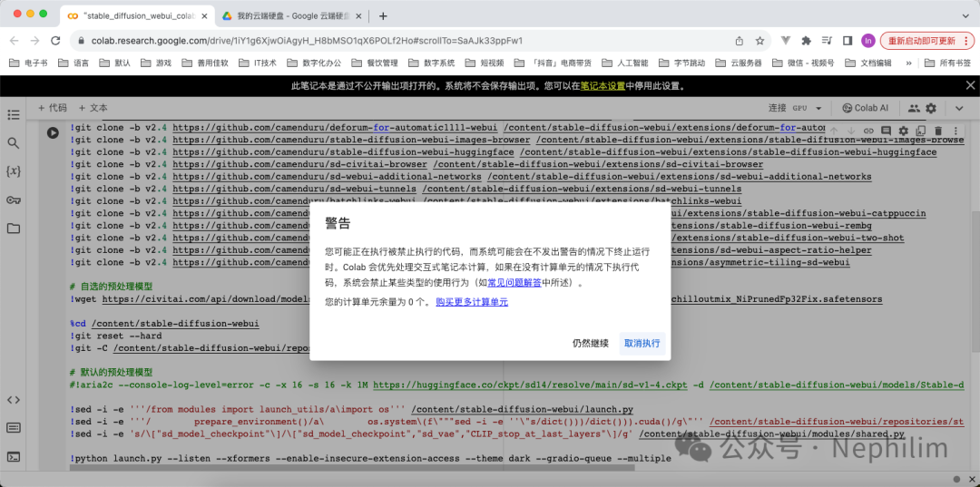Delete the cell with the trash icon
980x487 pixels.
[937, 131]
